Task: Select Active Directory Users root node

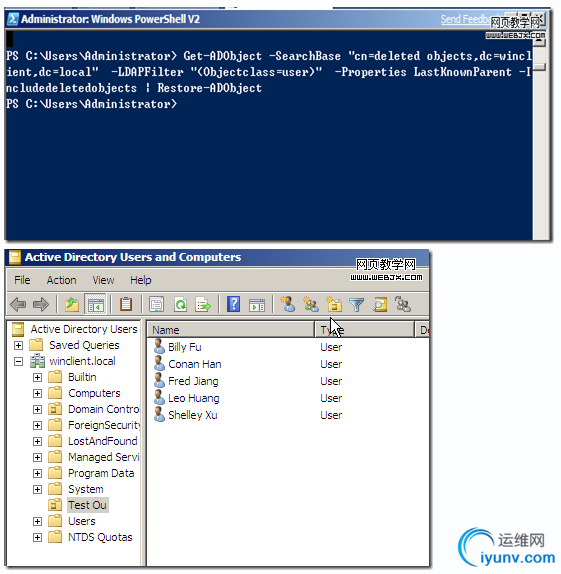Action: (84, 329)
